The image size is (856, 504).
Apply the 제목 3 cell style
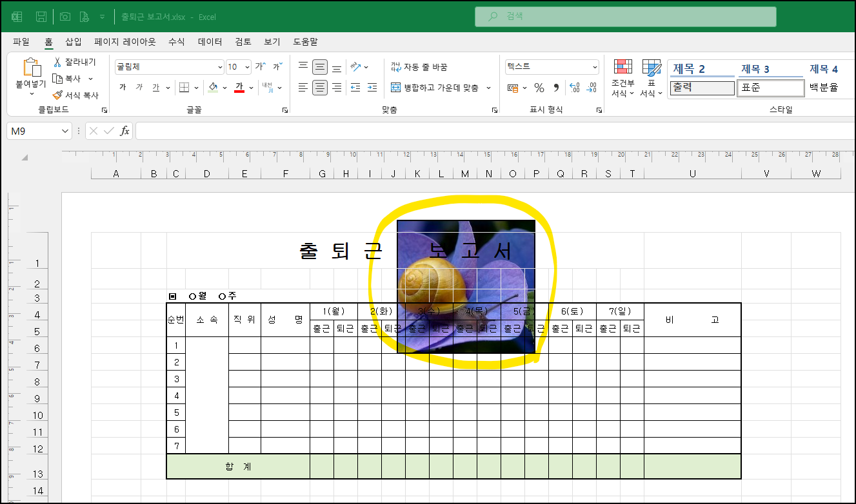click(x=770, y=69)
